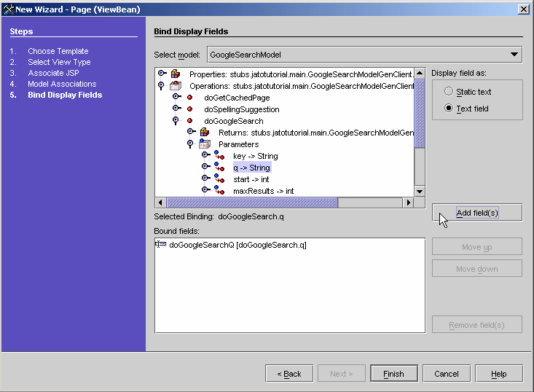Click the Add field(s) button

click(477, 213)
